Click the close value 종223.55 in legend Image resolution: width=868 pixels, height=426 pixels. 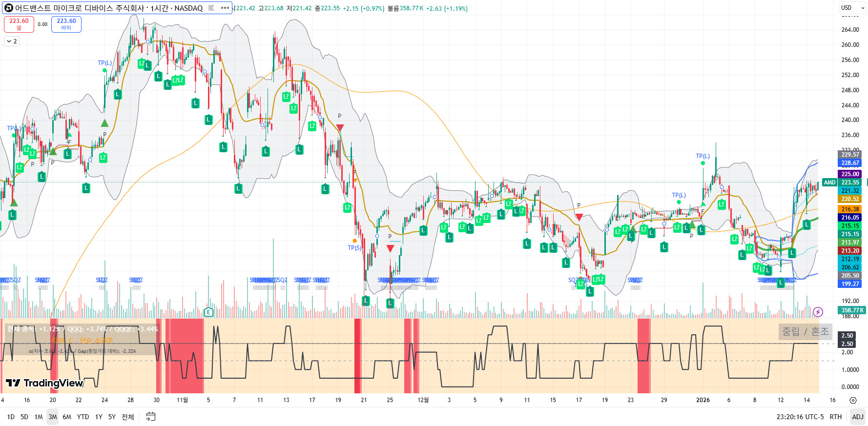[x=327, y=8]
